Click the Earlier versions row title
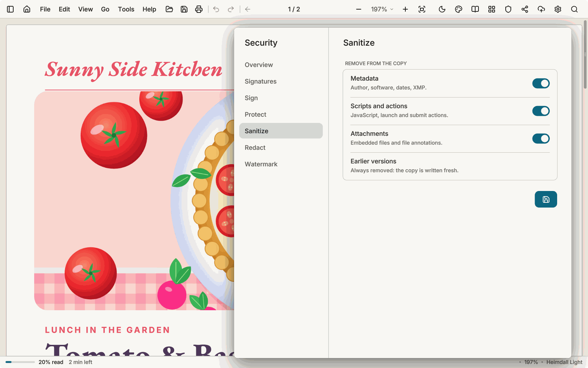This screenshot has width=588, height=368. (373, 161)
